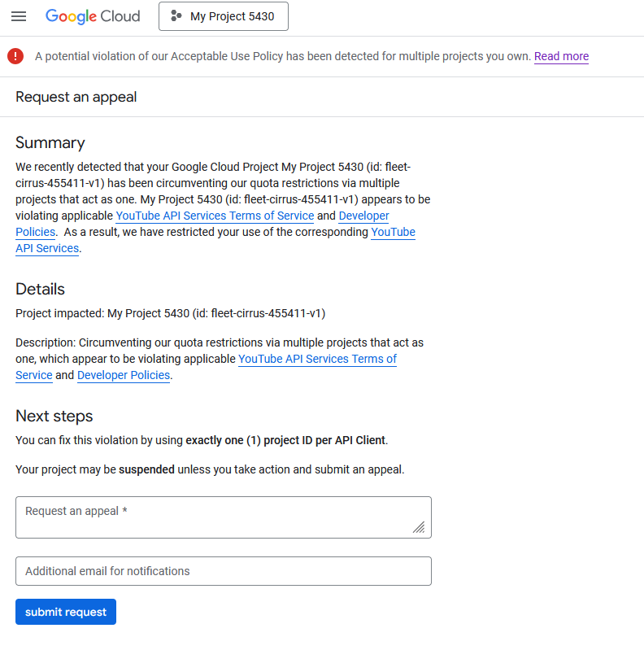Click the Request an appeal page heading
The width and height of the screenshot is (644, 650).
point(76,97)
